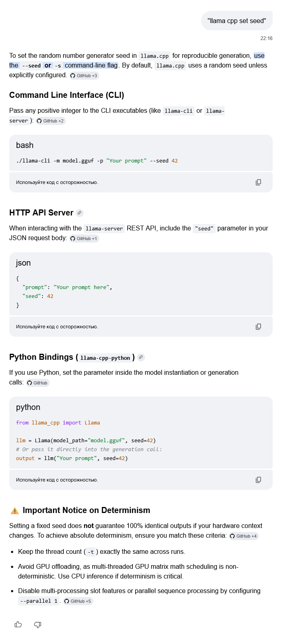Click the "from llama_cpp import Llama" line
The height and width of the screenshot is (644, 284).
[58, 423]
